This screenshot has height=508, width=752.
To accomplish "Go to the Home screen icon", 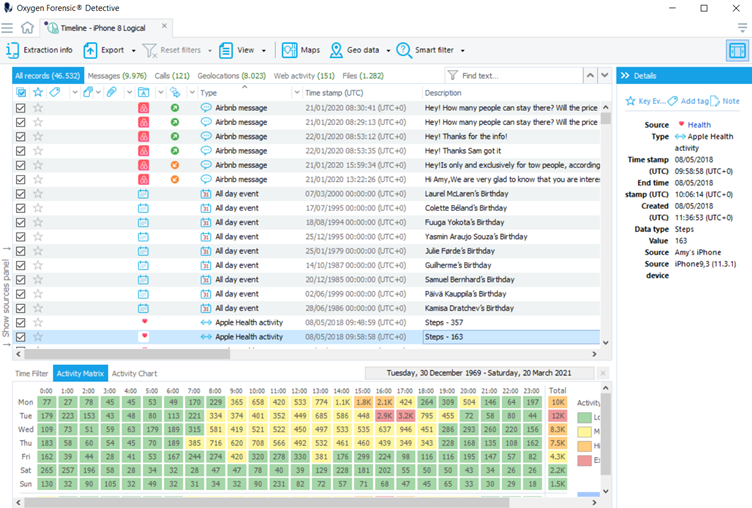I will (x=27, y=28).
